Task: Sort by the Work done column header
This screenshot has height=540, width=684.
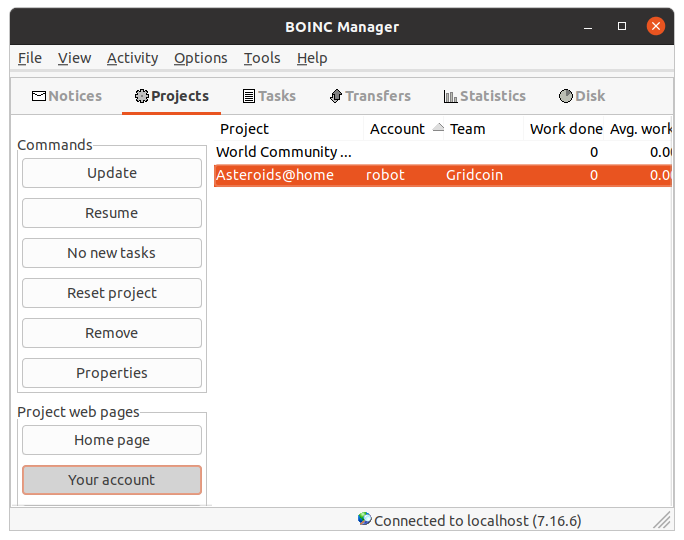Action: coord(564,129)
